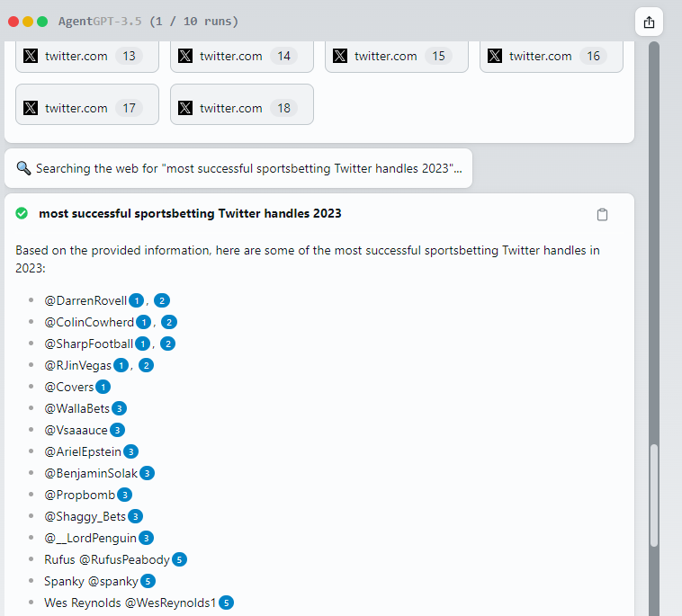Click the Spanky @spanky entry

tap(92, 581)
